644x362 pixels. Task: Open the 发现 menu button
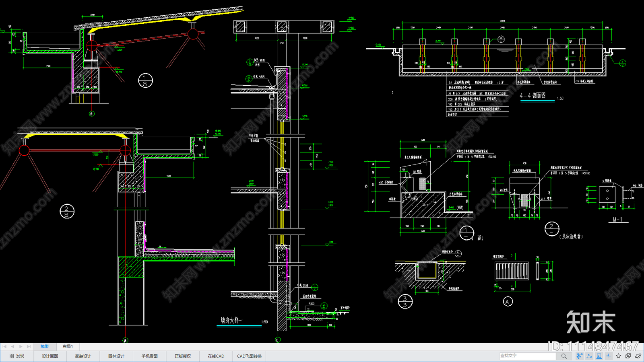[17, 356]
